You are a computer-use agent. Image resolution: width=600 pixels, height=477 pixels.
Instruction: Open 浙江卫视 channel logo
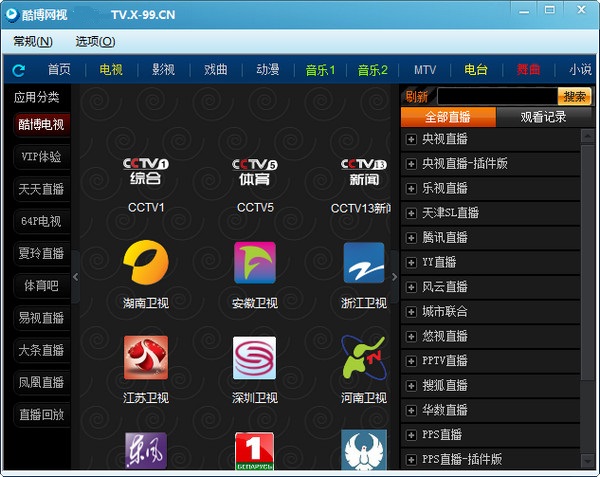click(363, 263)
